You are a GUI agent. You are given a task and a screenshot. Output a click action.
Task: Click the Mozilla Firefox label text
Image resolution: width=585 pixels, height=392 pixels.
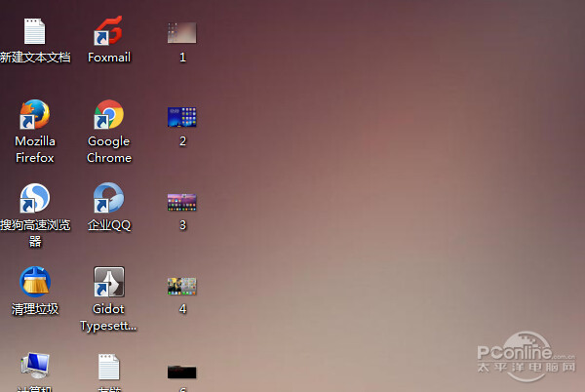point(35,149)
